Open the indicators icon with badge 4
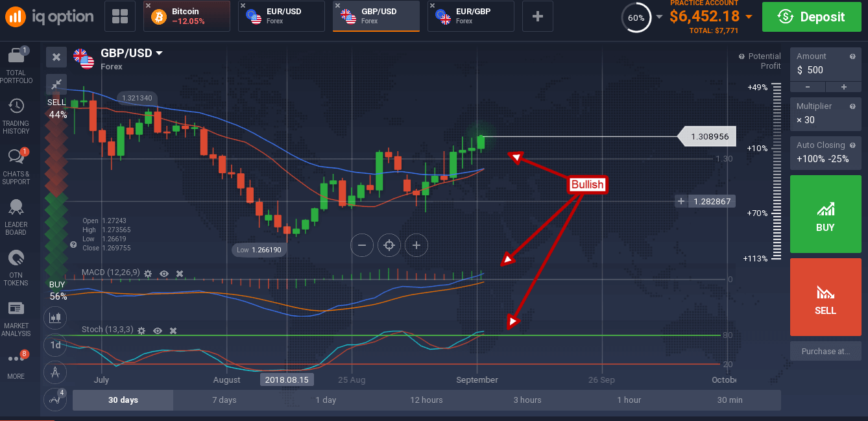868x421 pixels. pyautogui.click(x=55, y=398)
